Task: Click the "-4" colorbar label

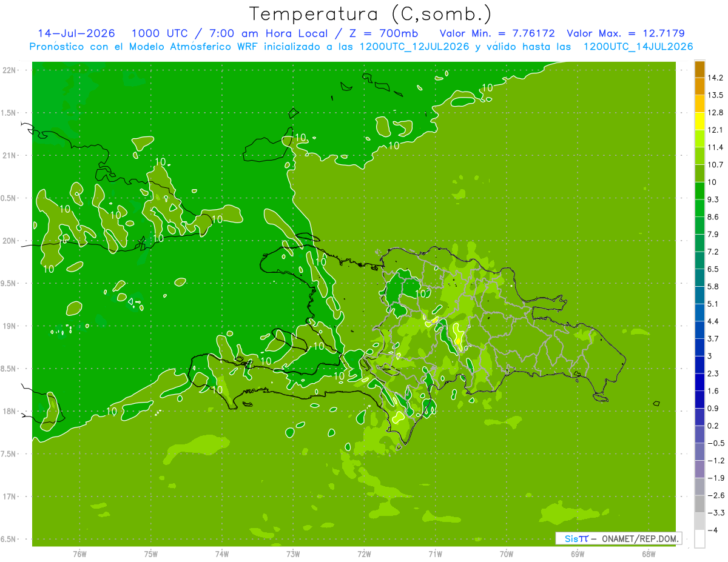Action: 712,530
